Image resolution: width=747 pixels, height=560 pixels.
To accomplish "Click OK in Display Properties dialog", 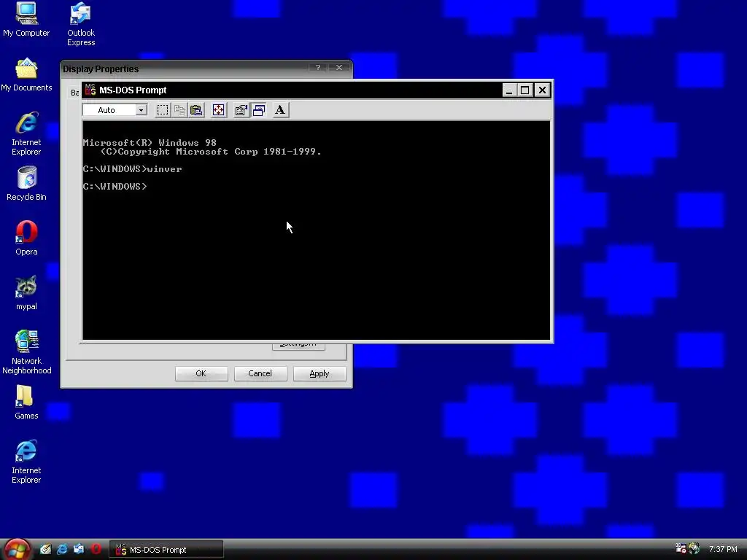I will (201, 373).
